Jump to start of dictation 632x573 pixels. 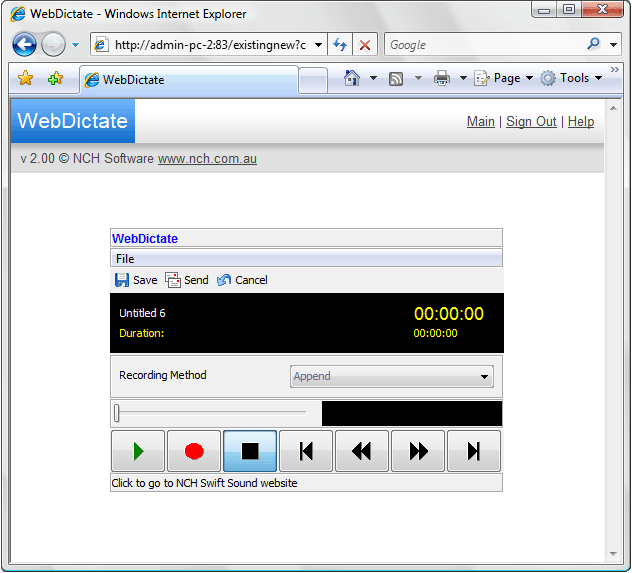(x=306, y=451)
